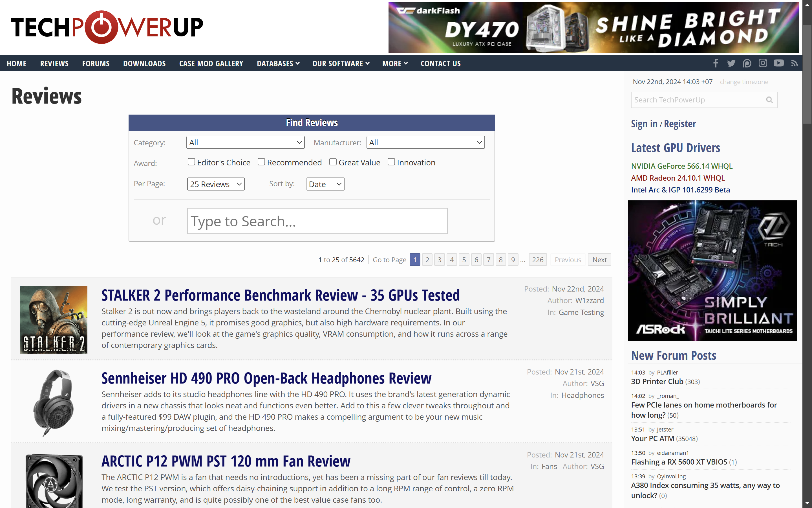812x508 pixels.
Task: Open Intel Arc & IGP 101.6299 Beta
Action: click(x=680, y=189)
